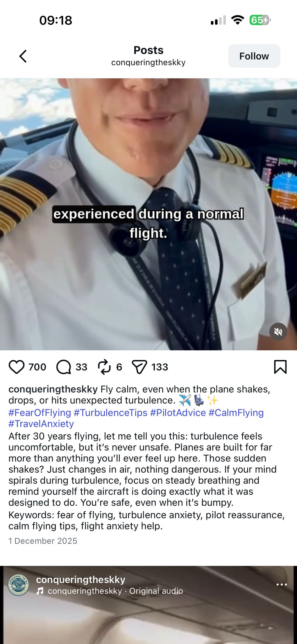Tap the pilot video to pause
This screenshot has width=297, height=644.
click(148, 214)
